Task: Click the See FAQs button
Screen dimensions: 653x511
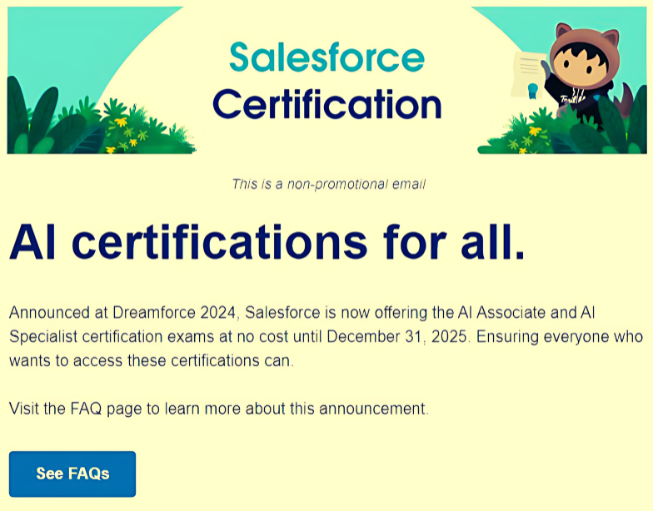Action: click(x=72, y=474)
